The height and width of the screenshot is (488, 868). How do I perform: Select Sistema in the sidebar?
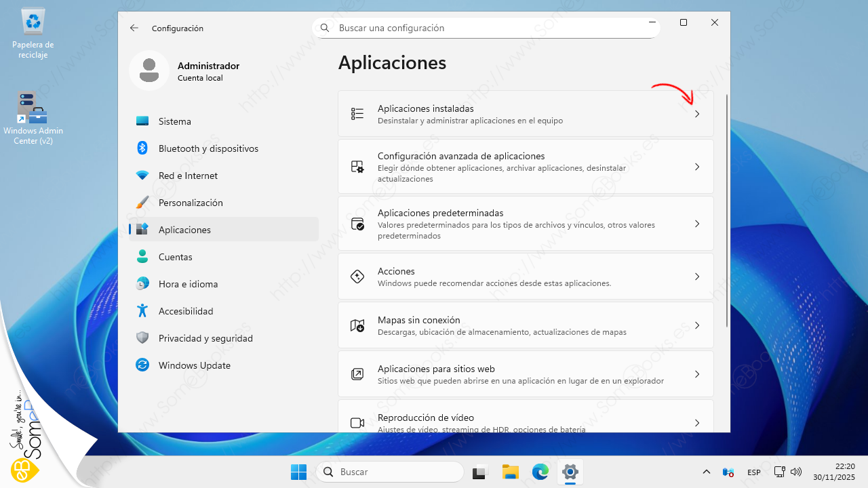tap(175, 121)
